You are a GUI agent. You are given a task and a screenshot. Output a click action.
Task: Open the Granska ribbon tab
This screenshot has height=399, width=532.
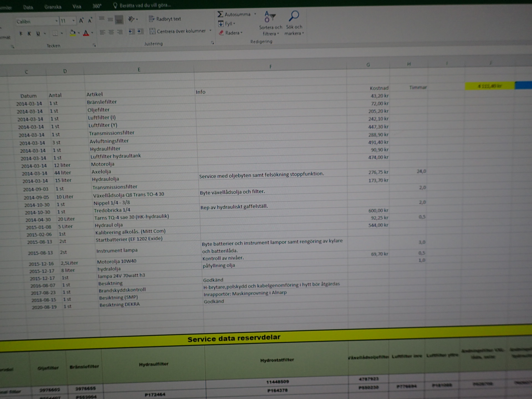coord(53,7)
